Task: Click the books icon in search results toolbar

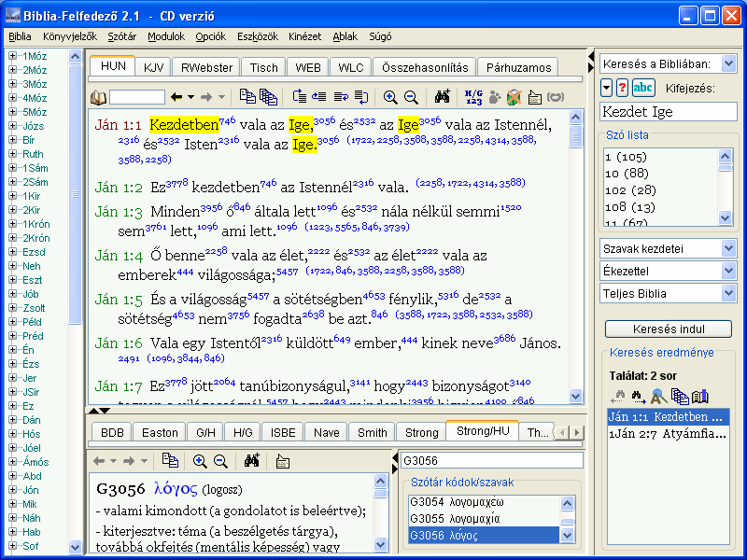Action: pos(700,396)
